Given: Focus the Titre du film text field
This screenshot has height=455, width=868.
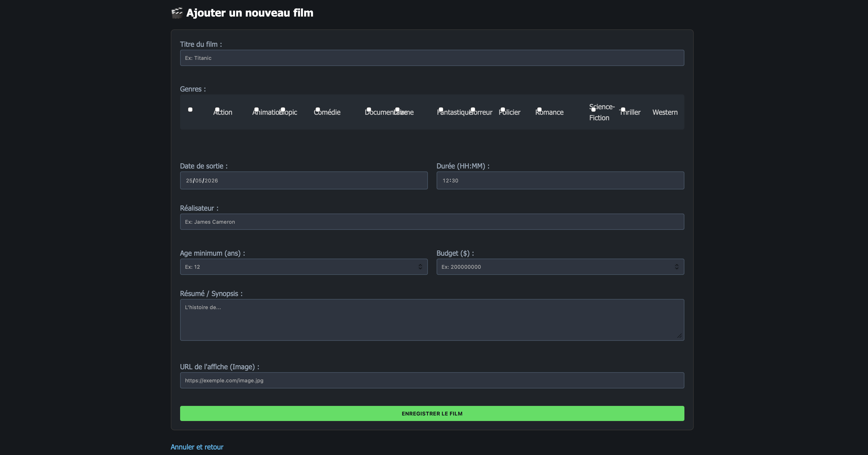Looking at the screenshot, I should [x=432, y=58].
